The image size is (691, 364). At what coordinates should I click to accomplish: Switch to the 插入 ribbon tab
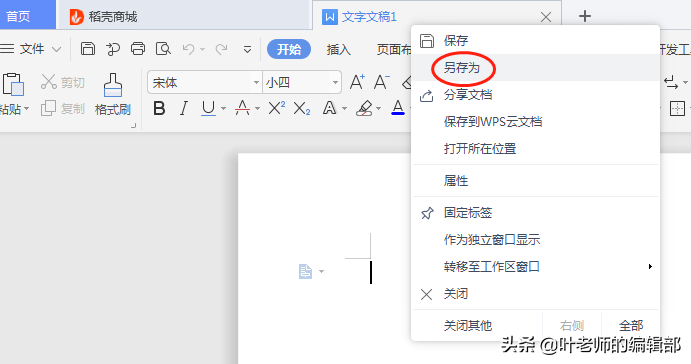[x=338, y=49]
